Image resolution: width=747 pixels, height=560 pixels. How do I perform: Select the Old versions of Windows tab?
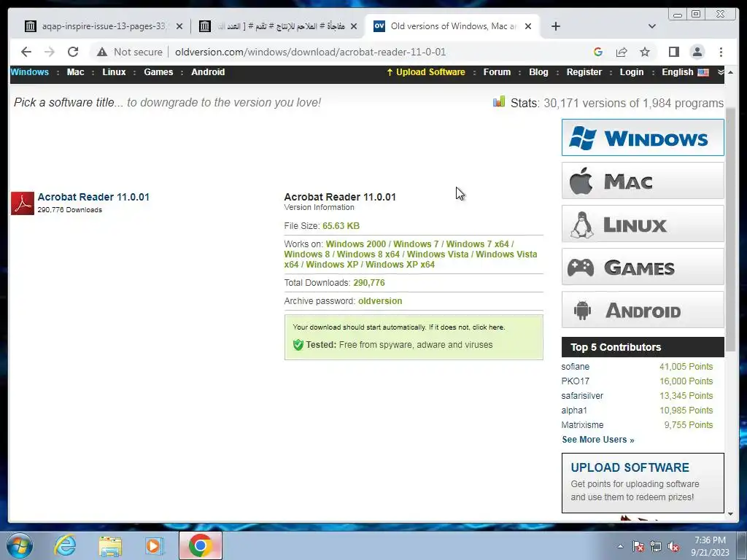[452, 26]
